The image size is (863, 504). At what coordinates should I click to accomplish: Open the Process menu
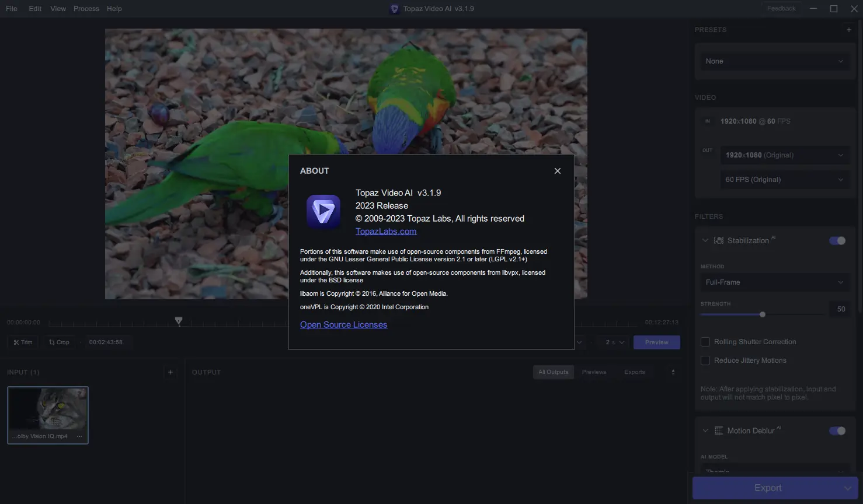point(86,9)
